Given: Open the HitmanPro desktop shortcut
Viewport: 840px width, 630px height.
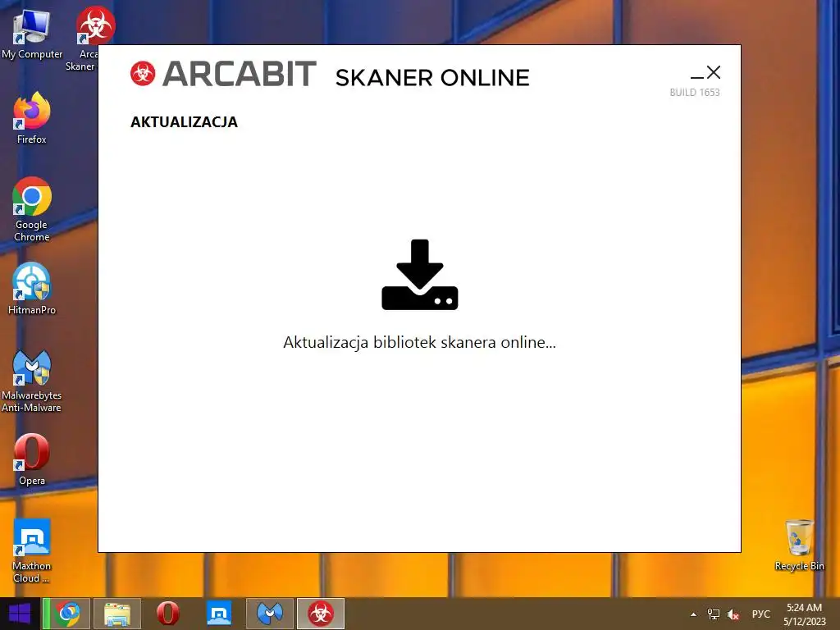Looking at the screenshot, I should [x=32, y=289].
